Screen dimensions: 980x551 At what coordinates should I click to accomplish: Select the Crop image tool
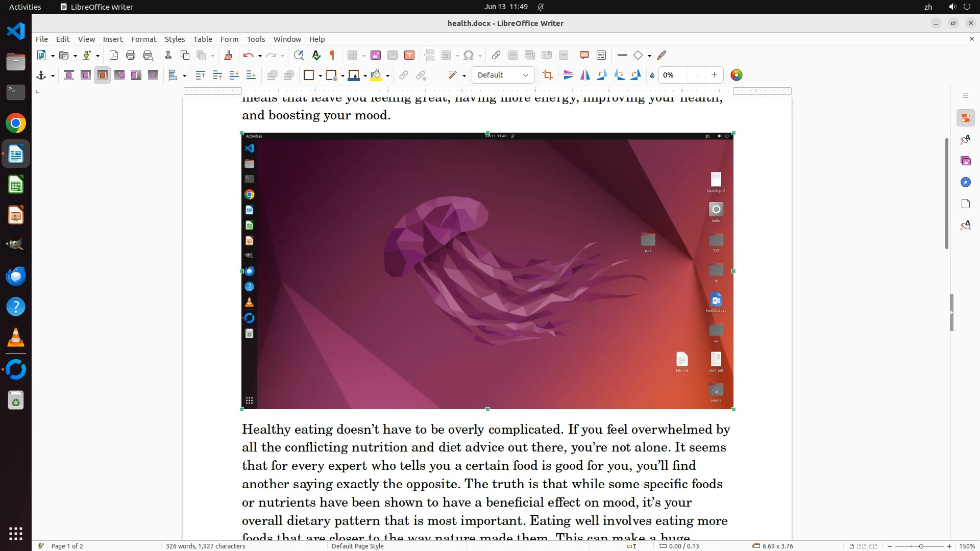548,76
